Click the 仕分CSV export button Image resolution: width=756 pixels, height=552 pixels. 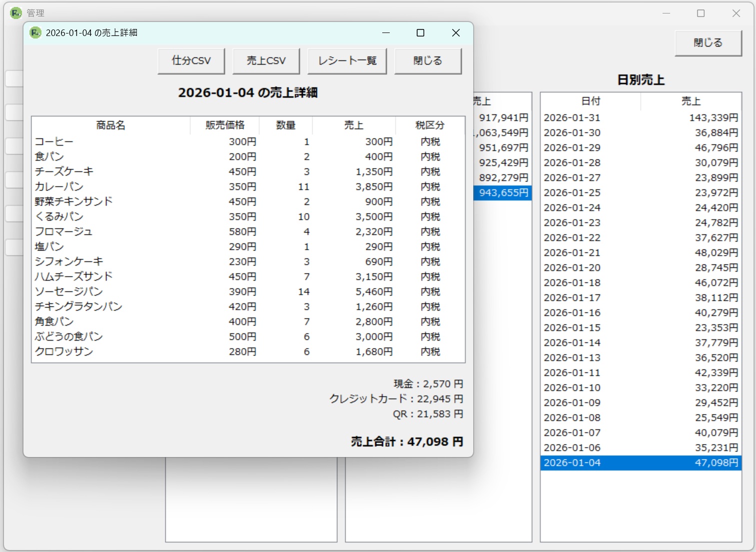point(191,61)
